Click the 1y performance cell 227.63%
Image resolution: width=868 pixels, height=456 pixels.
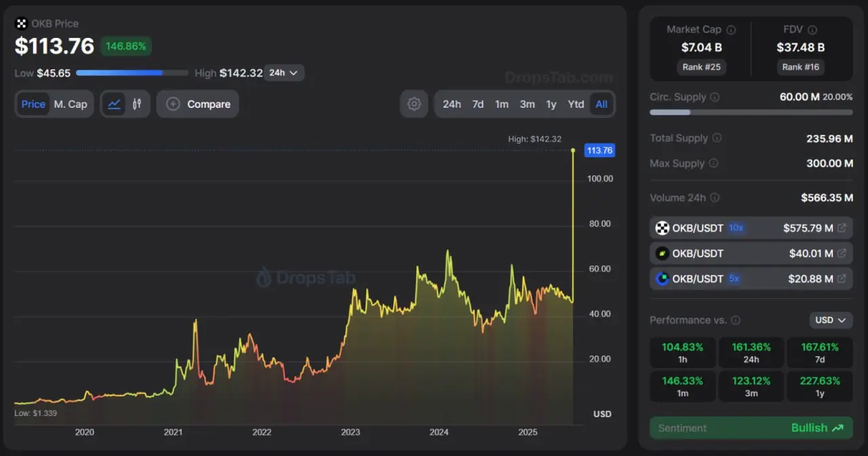(819, 386)
